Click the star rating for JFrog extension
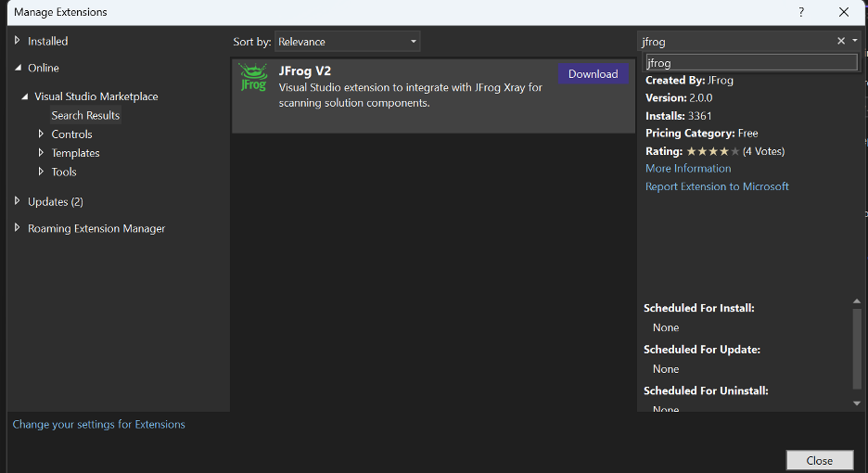The width and height of the screenshot is (868, 473). [712, 151]
